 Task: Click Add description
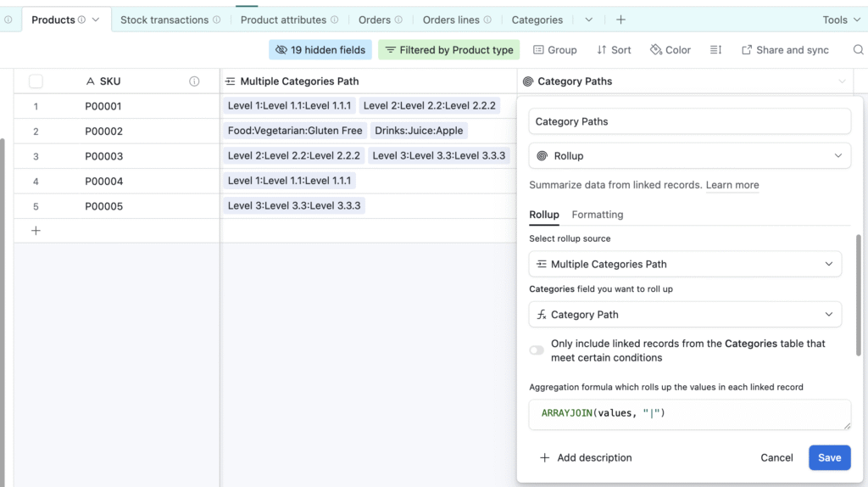tap(586, 457)
